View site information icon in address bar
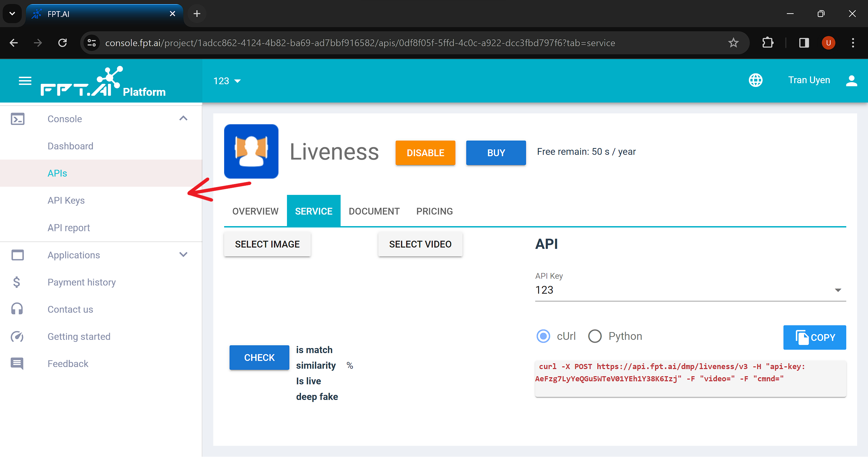 (92, 43)
